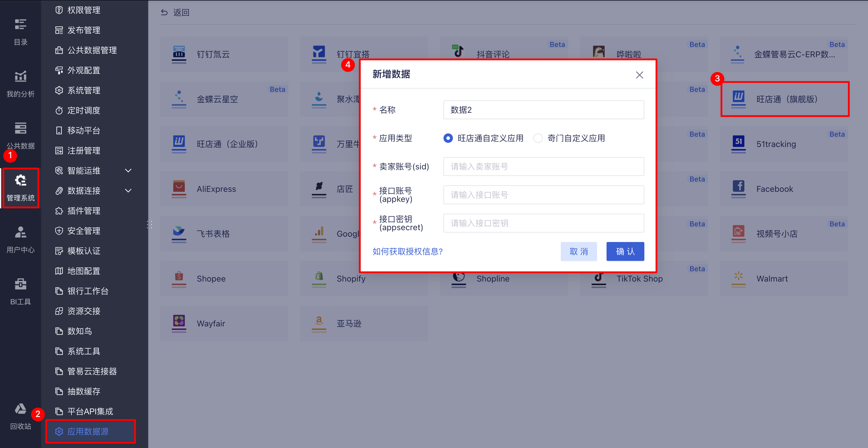Screen dimensions: 868x448
Task: Open 定时调度 menu entry
Action: (x=84, y=110)
